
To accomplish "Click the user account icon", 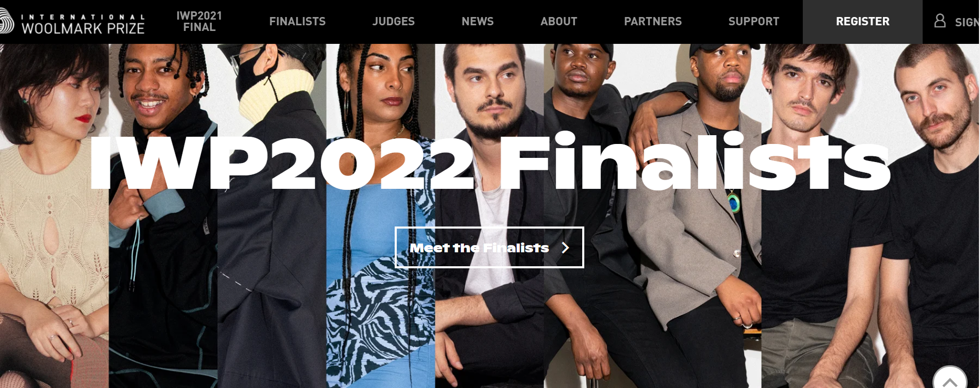I will [940, 21].
